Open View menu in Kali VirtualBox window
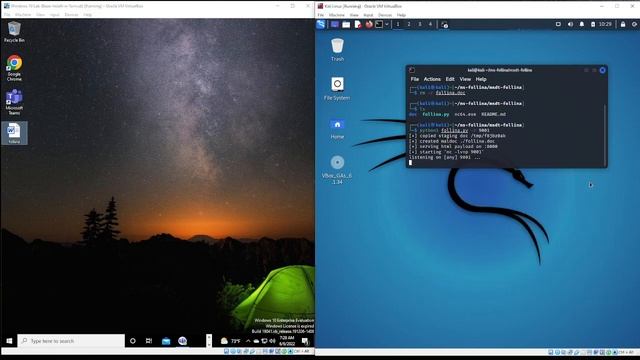This screenshot has width=640, height=360. pyautogui.click(x=354, y=15)
